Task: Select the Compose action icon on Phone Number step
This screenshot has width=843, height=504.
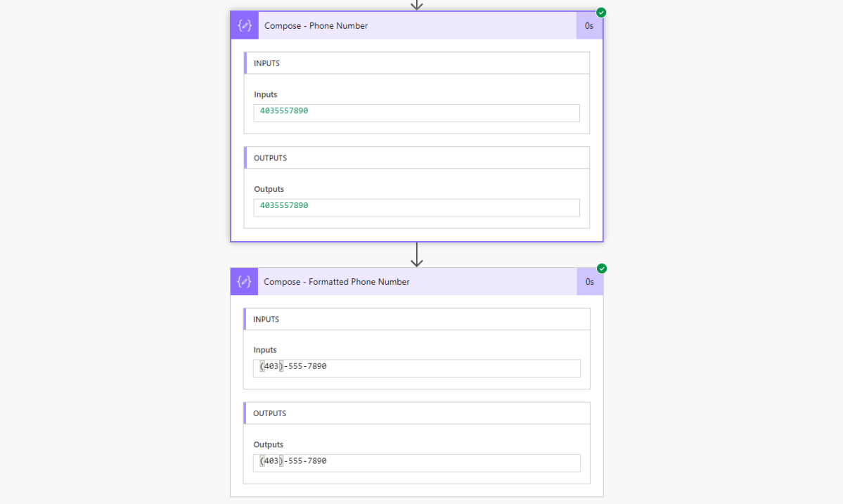Action: (244, 25)
